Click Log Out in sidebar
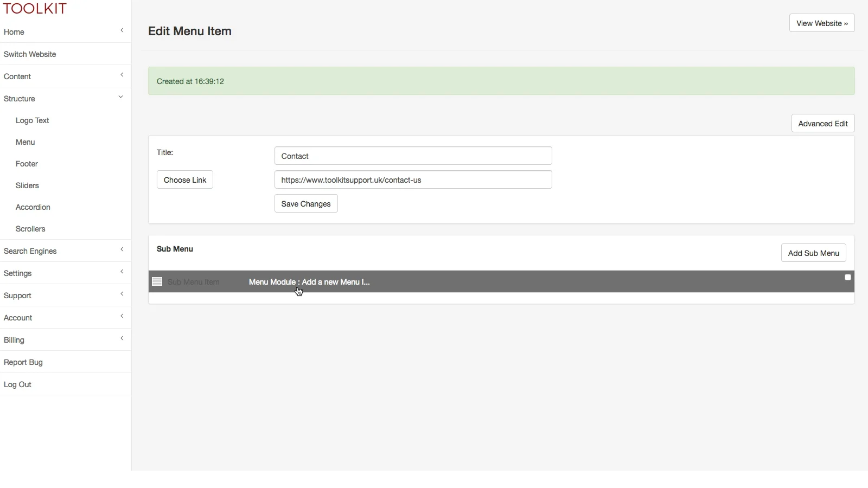The width and height of the screenshot is (868, 488). point(17,384)
